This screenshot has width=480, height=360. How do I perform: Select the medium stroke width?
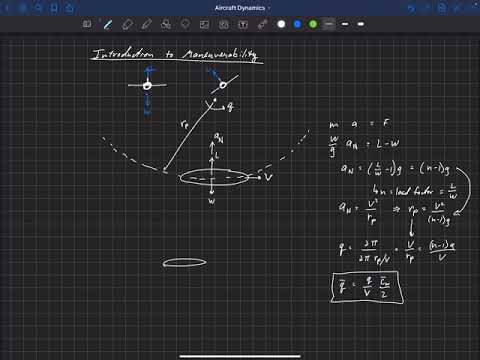tap(345, 24)
